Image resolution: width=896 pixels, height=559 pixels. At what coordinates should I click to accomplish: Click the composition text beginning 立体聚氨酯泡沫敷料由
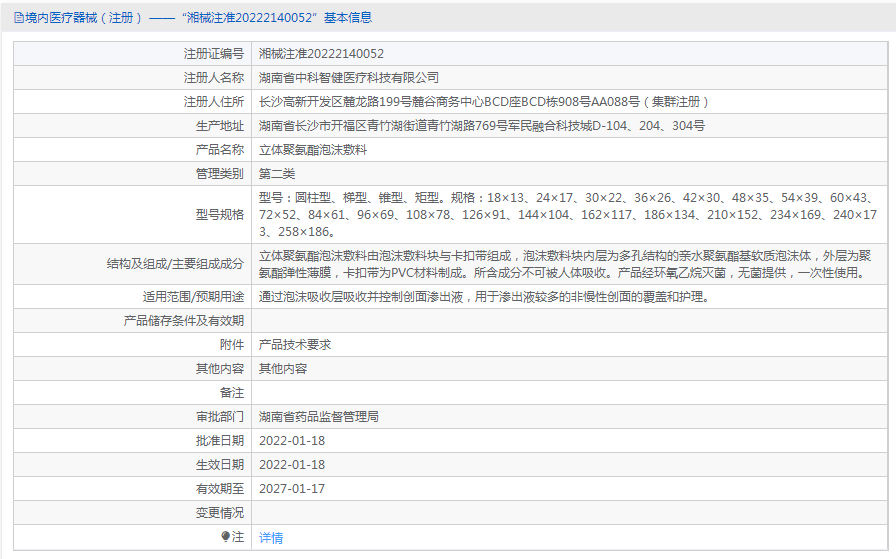pos(565,264)
